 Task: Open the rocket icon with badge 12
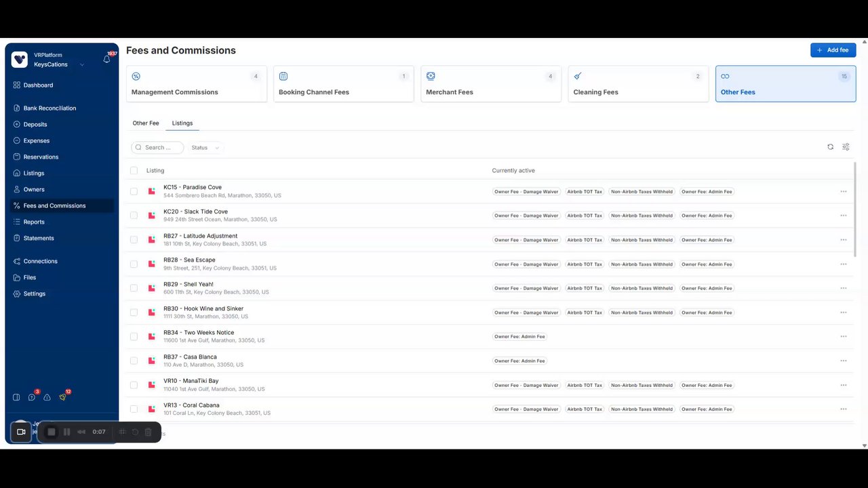click(x=62, y=397)
